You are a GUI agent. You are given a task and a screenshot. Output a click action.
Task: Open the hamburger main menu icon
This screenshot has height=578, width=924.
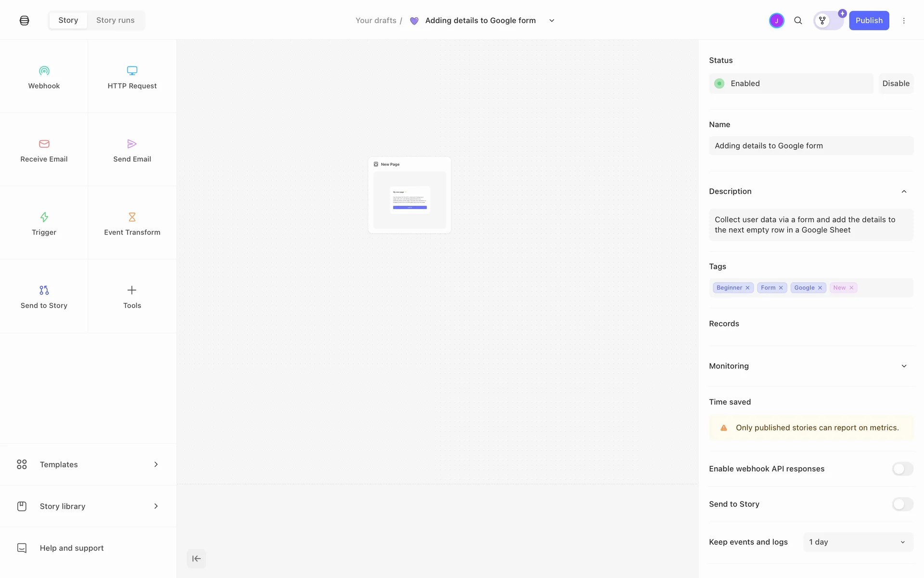click(25, 21)
